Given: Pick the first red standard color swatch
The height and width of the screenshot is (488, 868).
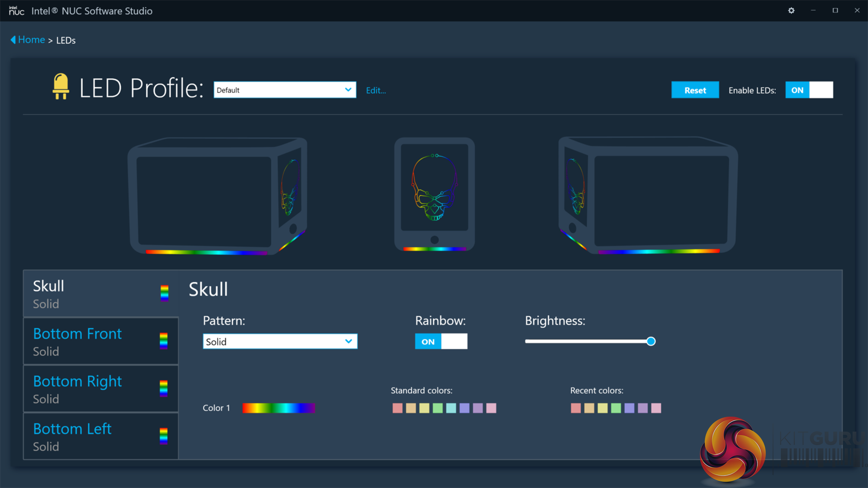Looking at the screenshot, I should point(397,408).
